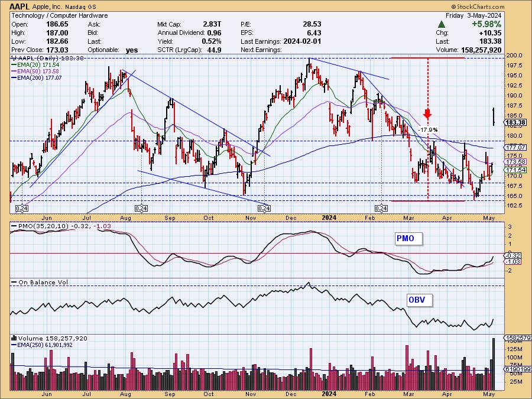Click the Optionable yes value
The width and height of the screenshot is (532, 399).
[132, 50]
